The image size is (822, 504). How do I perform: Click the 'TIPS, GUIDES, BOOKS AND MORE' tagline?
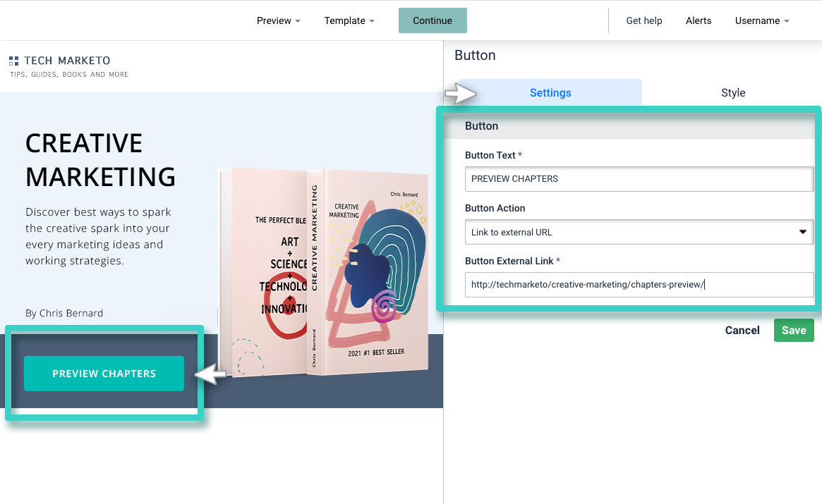68,75
